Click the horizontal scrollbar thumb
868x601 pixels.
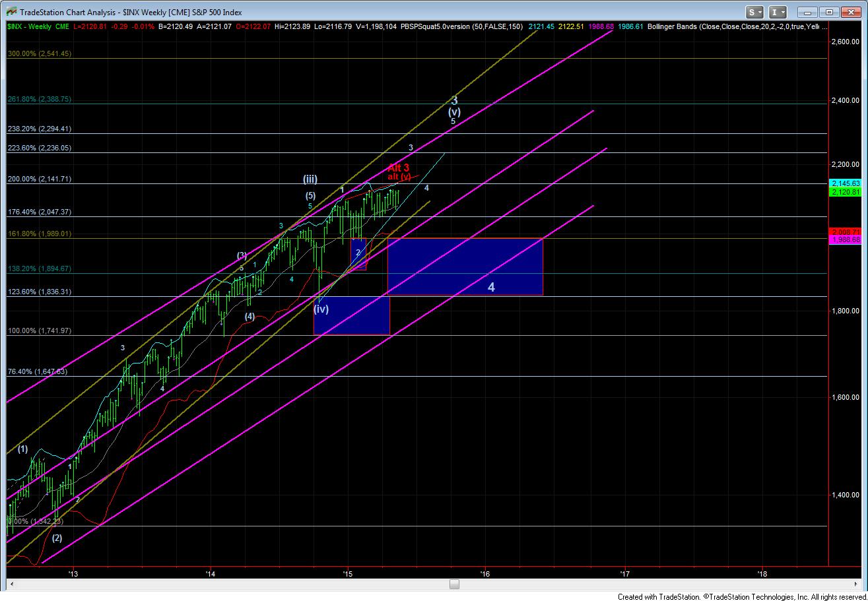454,584
